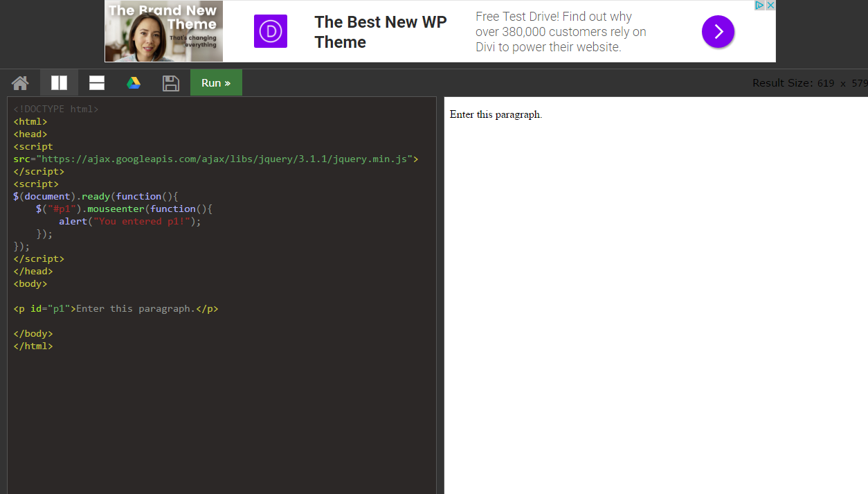This screenshot has width=868, height=494.
Task: Run the code
Action: (216, 82)
